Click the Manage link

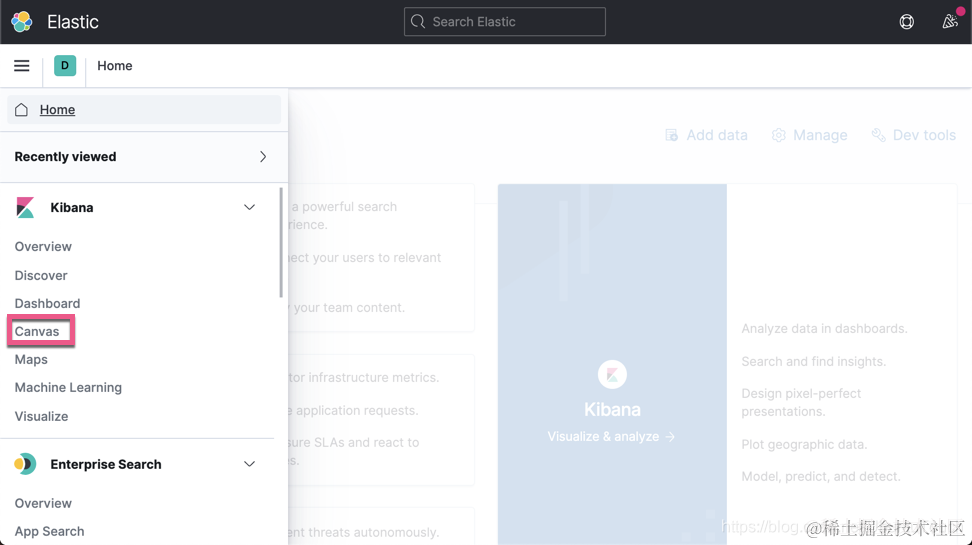point(820,135)
